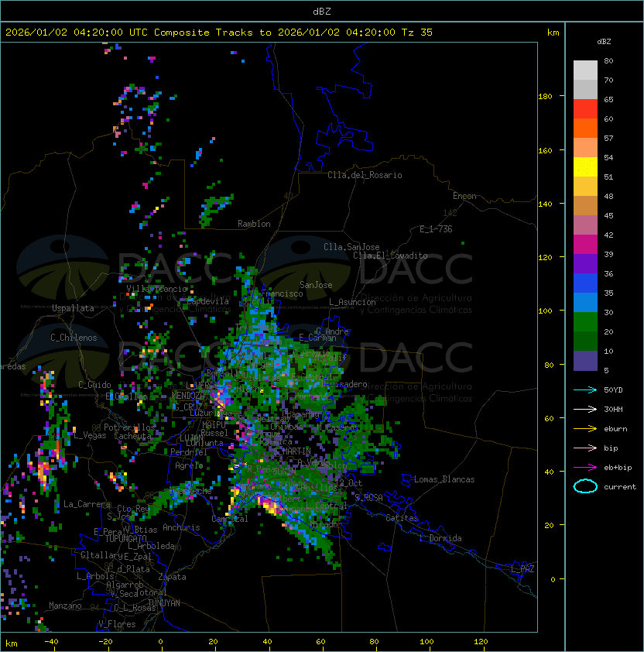Pick the slate 5 dBZ color swatch
Image resolution: width=644 pixels, height=652 pixels.
585,361
